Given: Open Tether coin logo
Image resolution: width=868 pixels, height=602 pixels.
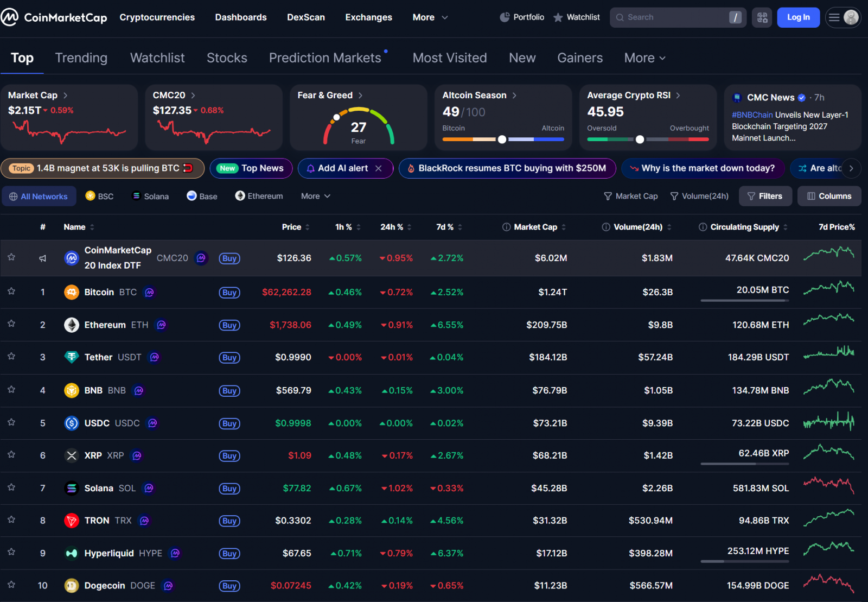Looking at the screenshot, I should pyautogui.click(x=72, y=357).
